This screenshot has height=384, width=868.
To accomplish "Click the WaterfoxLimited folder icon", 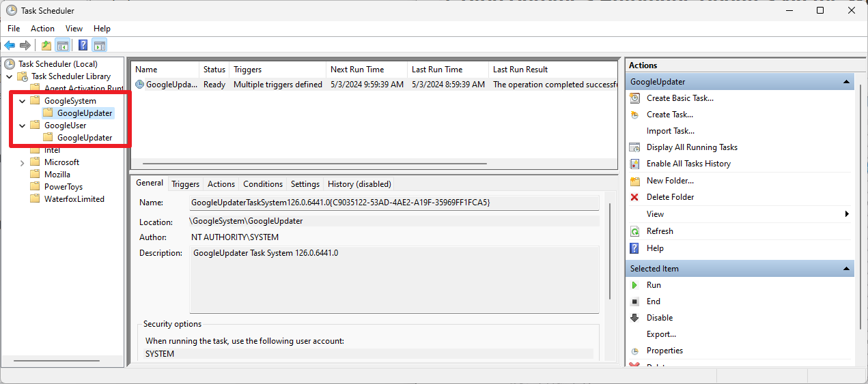I will click(36, 199).
